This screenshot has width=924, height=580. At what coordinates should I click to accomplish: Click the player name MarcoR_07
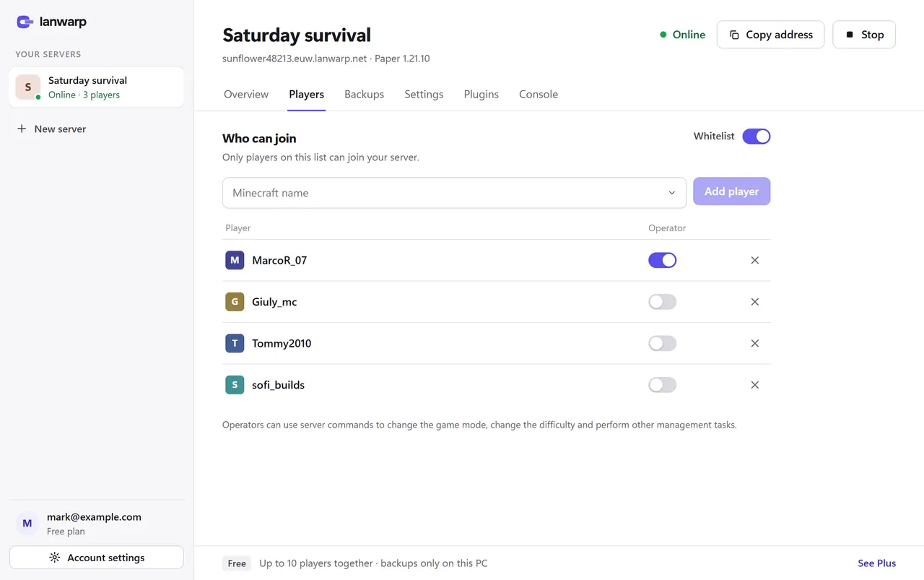[x=279, y=260]
